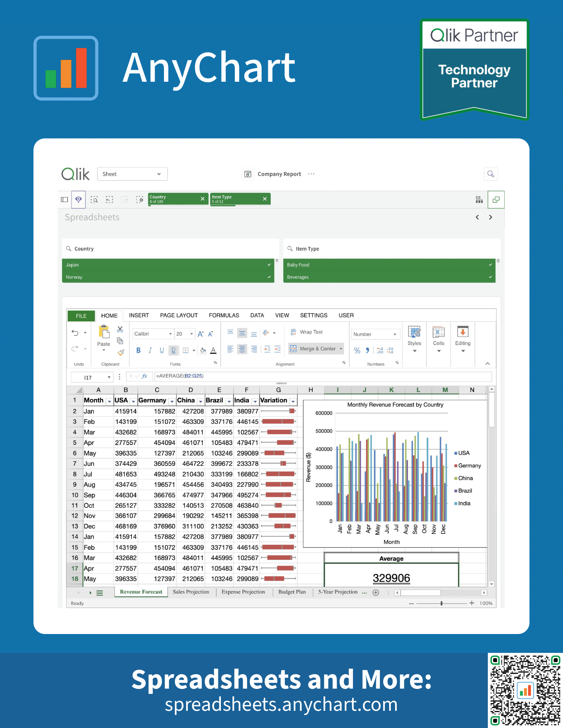Viewport: 563px width, 728px height.
Task: Remove the Item Type filter with its X
Action: (265, 199)
